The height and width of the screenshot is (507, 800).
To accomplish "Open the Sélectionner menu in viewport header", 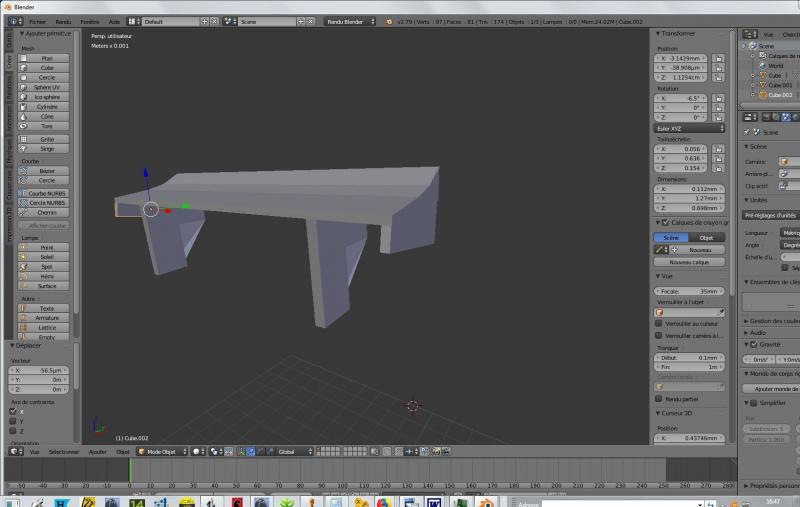I will click(63, 451).
